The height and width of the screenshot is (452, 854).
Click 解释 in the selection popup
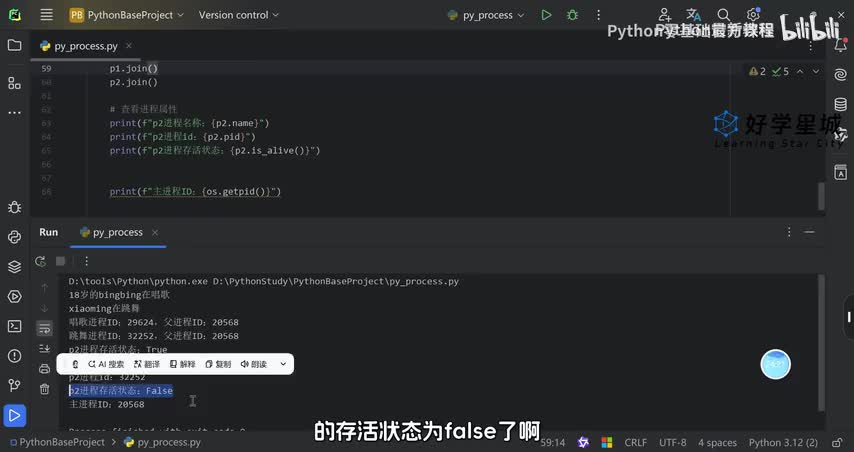point(182,364)
